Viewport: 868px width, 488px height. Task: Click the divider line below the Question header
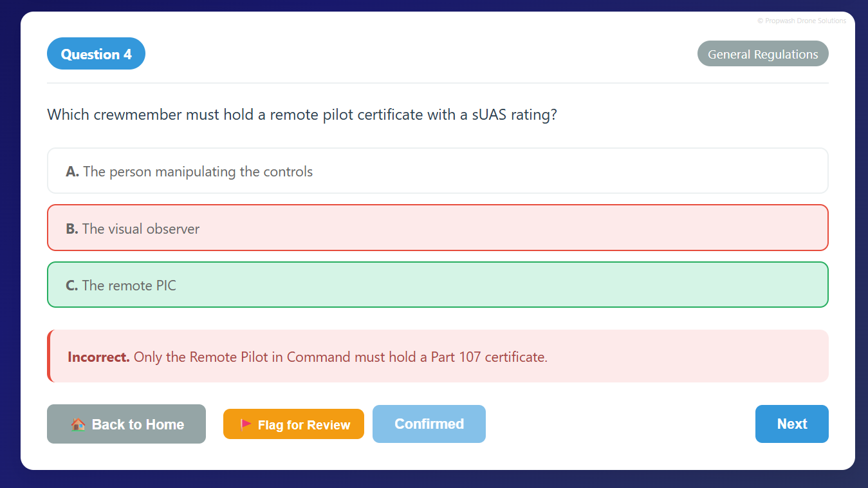[x=437, y=83]
